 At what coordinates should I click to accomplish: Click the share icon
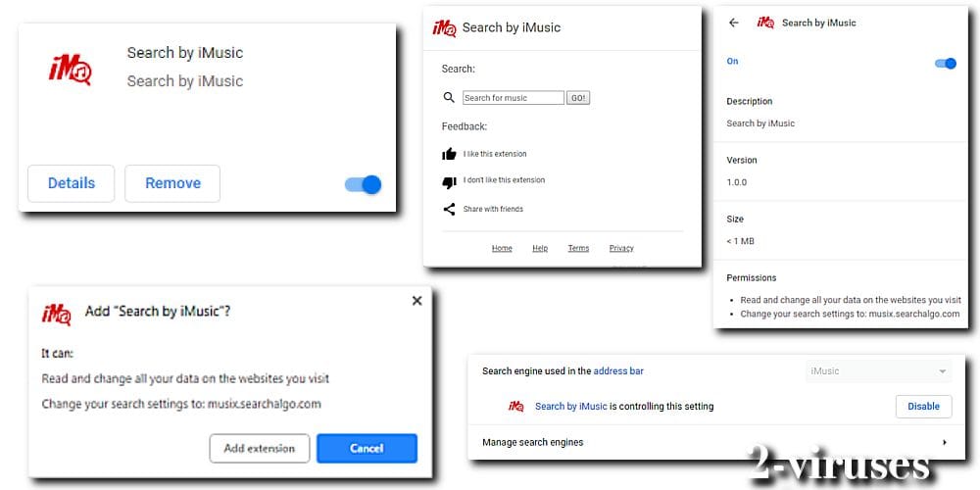pos(449,209)
